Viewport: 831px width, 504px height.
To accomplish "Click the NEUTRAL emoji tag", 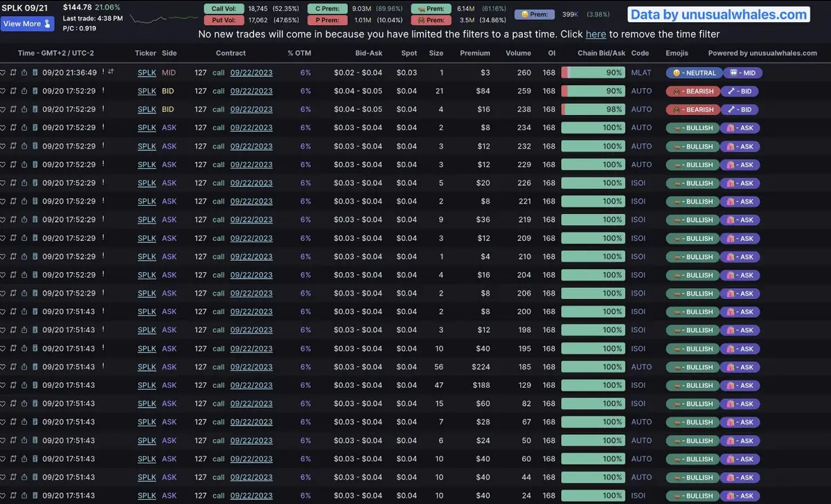I will click(x=691, y=73).
